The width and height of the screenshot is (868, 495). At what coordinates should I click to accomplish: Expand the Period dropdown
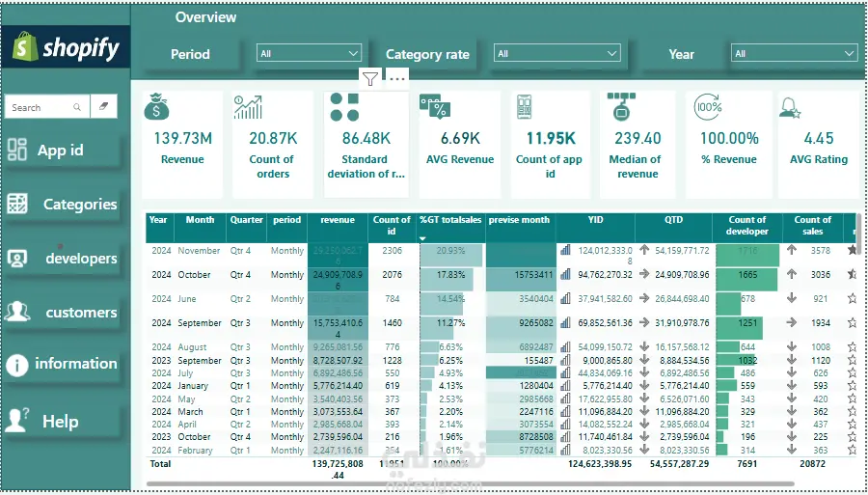(309, 53)
